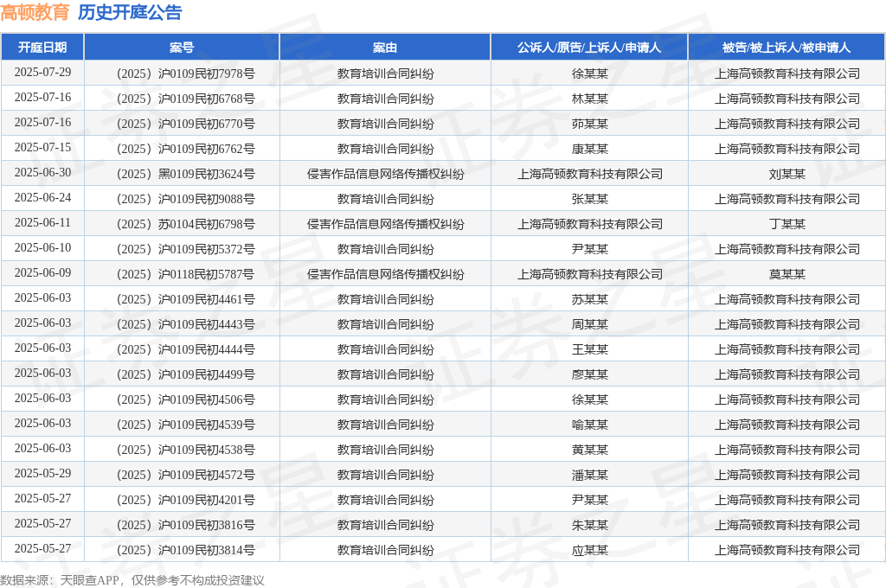Image resolution: width=886 pixels, height=588 pixels.
Task: Select case number 黑0109民初3624号
Action: click(x=186, y=174)
